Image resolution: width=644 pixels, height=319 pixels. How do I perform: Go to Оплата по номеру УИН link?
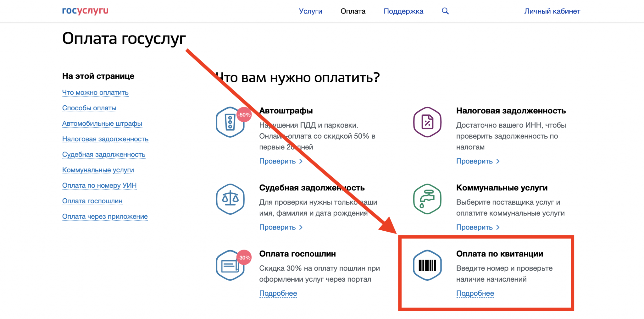(x=99, y=185)
